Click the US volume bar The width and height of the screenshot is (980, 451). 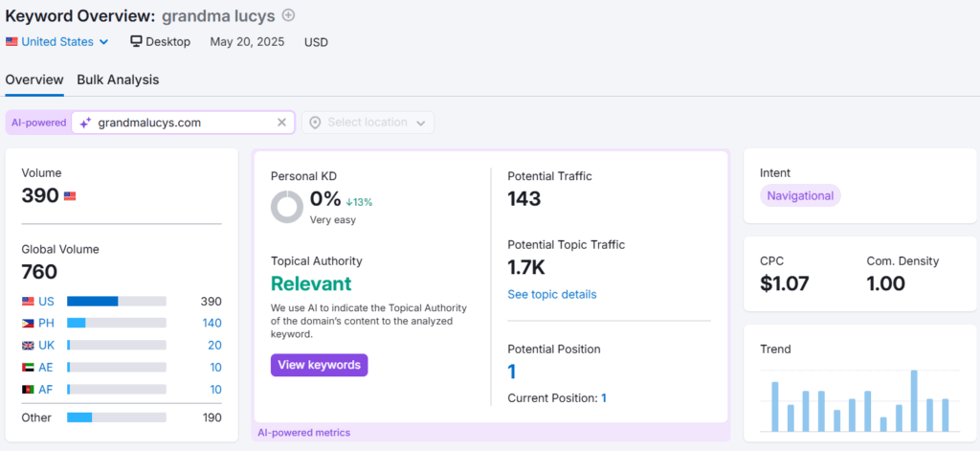point(117,302)
